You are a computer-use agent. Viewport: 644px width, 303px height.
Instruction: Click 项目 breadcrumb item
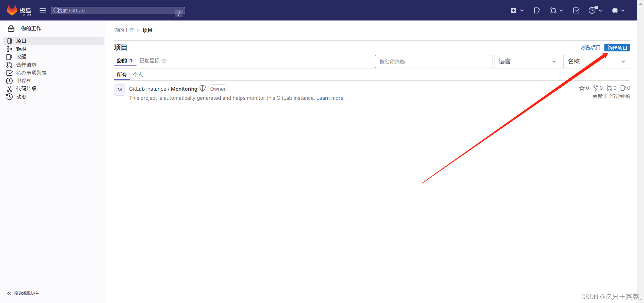click(148, 30)
